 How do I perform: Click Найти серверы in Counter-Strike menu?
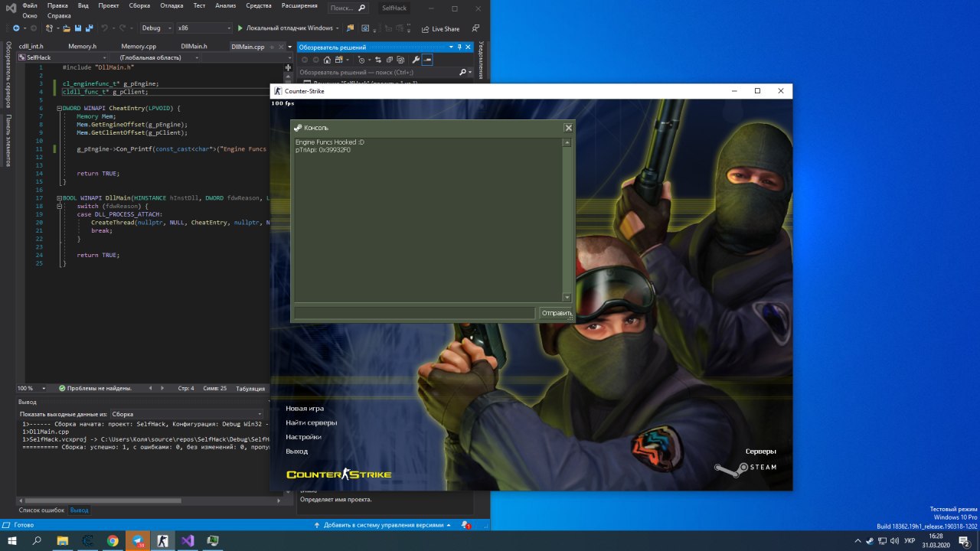(312, 422)
